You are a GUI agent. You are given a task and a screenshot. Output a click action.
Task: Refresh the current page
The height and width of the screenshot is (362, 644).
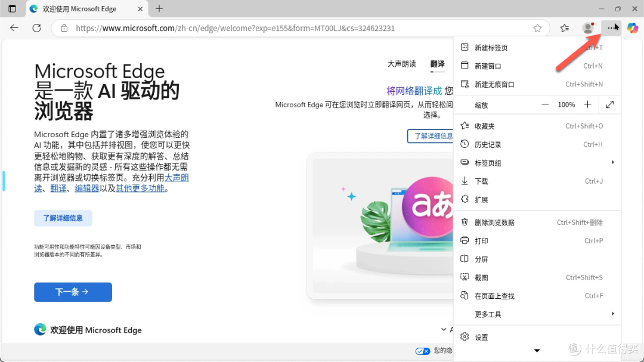pos(36,27)
